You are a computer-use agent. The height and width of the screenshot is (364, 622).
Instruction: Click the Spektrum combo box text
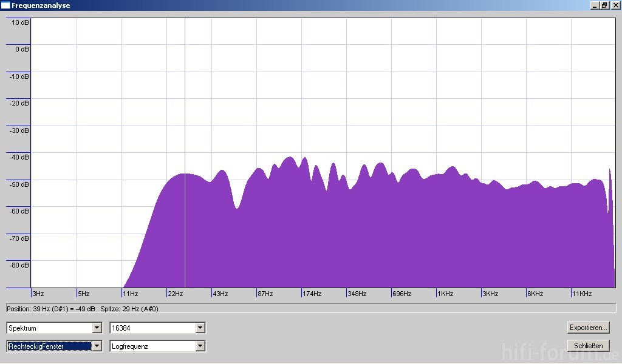(50, 328)
